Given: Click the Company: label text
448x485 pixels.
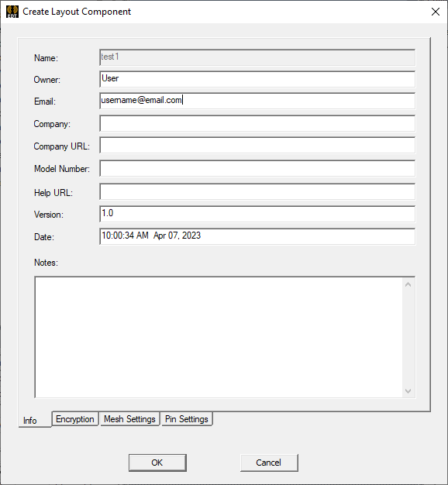Looking at the screenshot, I should point(52,124).
